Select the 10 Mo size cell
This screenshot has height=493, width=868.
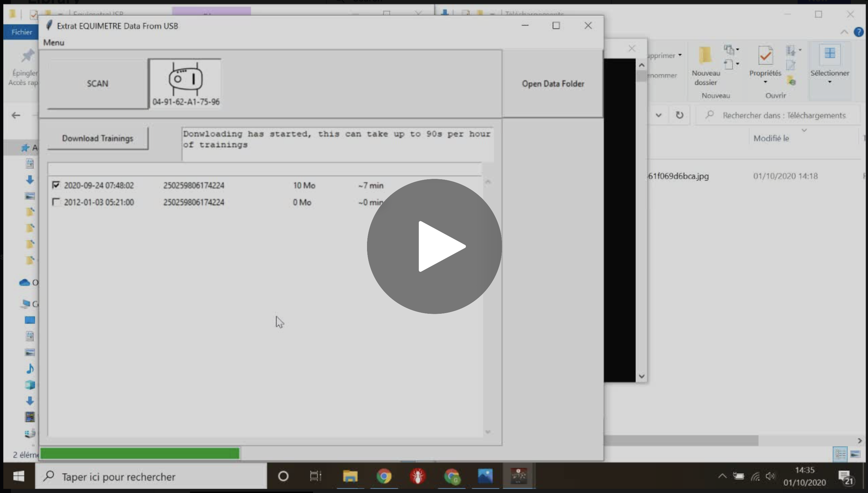pyautogui.click(x=304, y=185)
